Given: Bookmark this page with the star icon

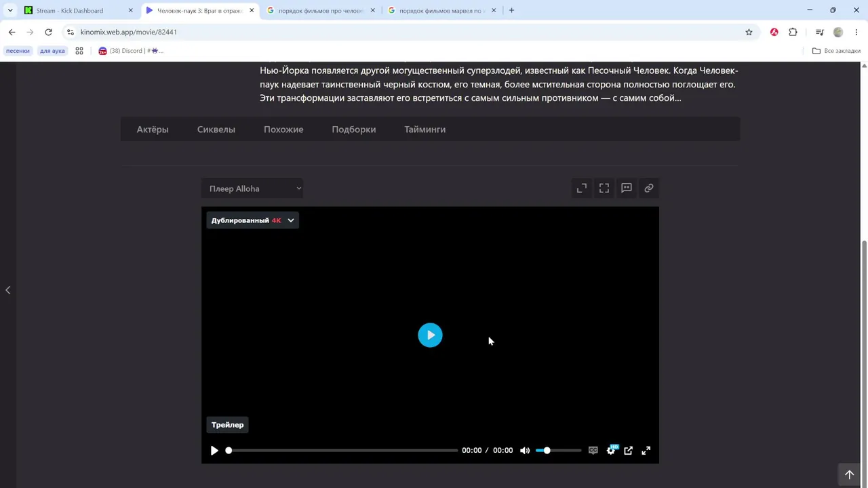Looking at the screenshot, I should (x=749, y=32).
